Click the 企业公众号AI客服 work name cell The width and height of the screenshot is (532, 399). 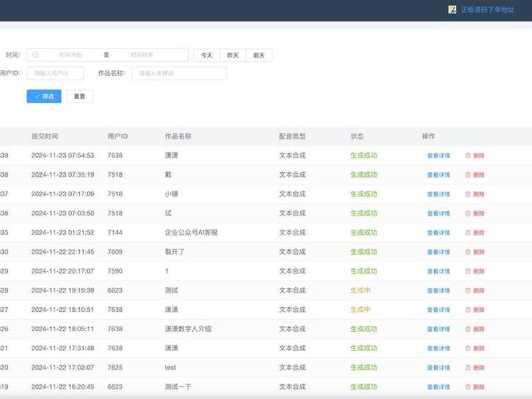192,232
